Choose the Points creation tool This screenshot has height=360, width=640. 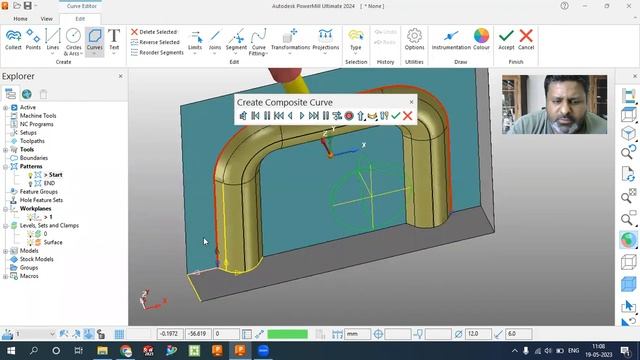[33, 40]
